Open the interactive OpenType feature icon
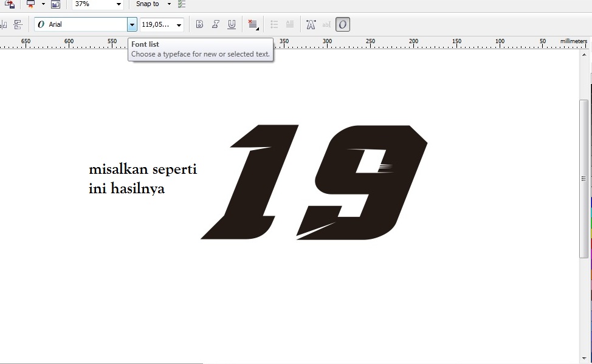Screen dimensions: 592x364 click(x=342, y=24)
